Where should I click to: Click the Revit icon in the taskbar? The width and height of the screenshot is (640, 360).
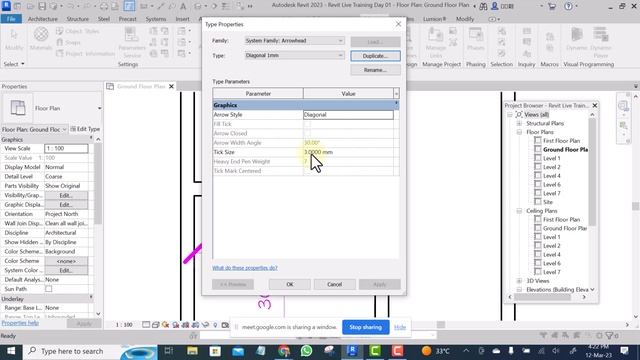click(x=352, y=351)
